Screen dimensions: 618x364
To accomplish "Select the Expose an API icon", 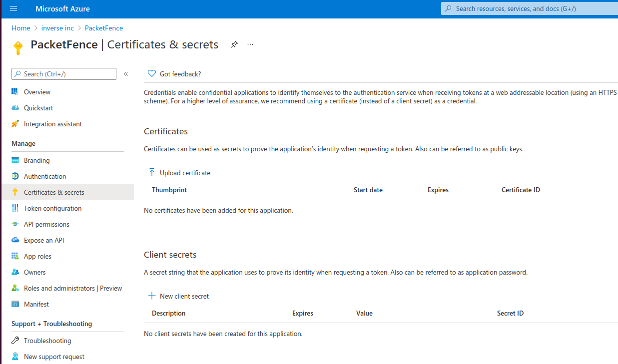I will click(15, 240).
